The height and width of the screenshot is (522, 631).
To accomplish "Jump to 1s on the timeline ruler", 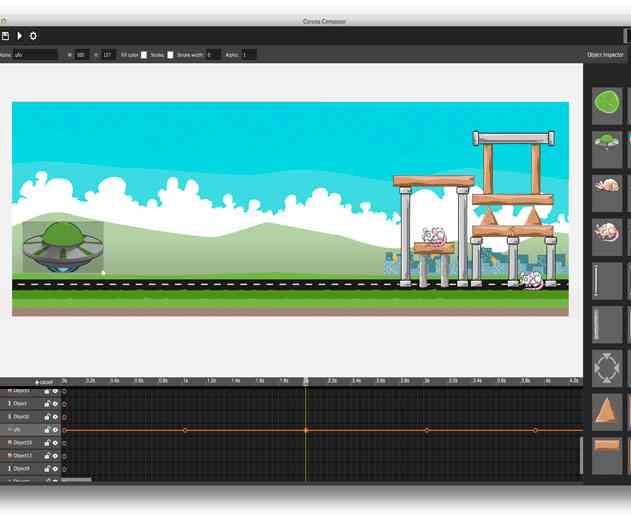I will pos(186,381).
